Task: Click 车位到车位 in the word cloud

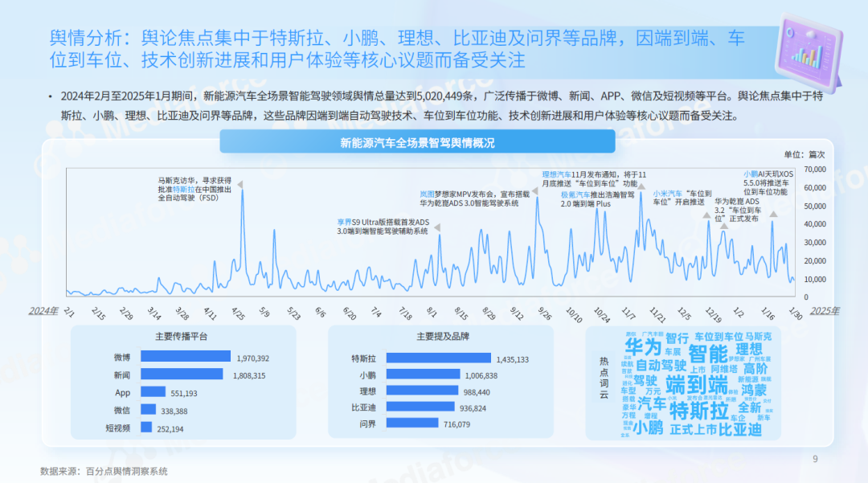Action: [x=719, y=337]
